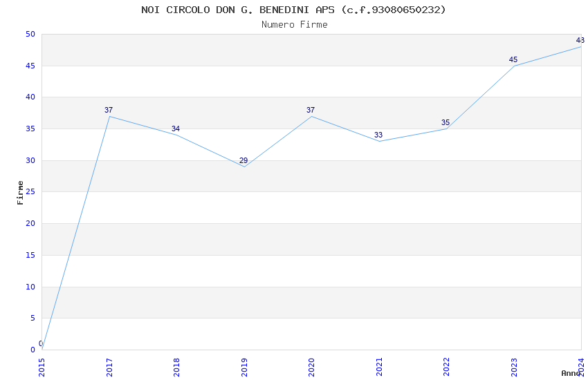The height and width of the screenshot is (380, 588).
Task: Click the Firme y-axis label
Action: [x=20, y=193]
